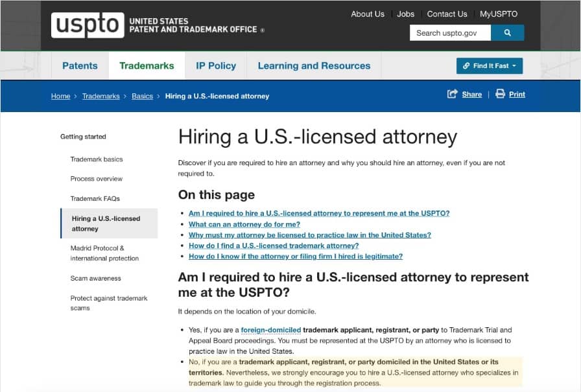This screenshot has width=581, height=392.
Task: Jump to 'Why must my attorney be licensed' link
Action: 310,235
